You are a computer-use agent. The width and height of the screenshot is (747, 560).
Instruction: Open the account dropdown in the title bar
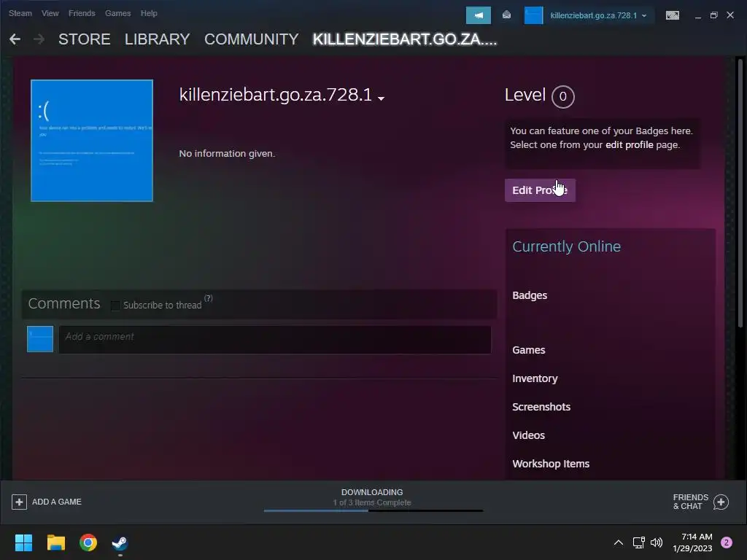[x=598, y=15]
